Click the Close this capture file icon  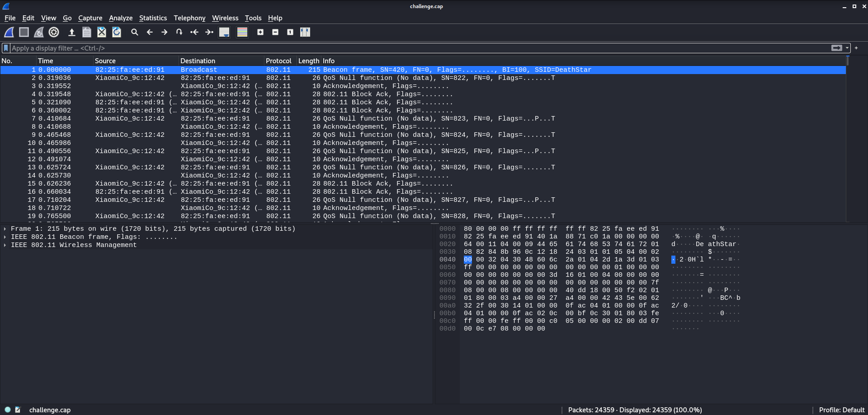tap(102, 32)
